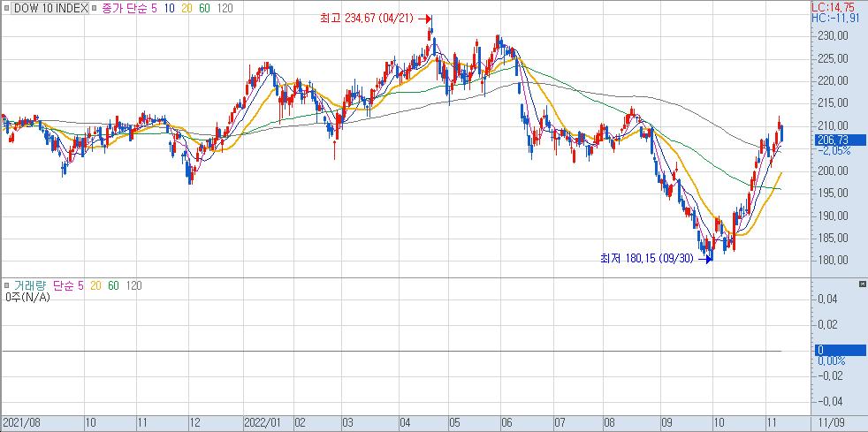The height and width of the screenshot is (432, 868).
Task: Click the current price tag 206.73
Action: click(841, 140)
